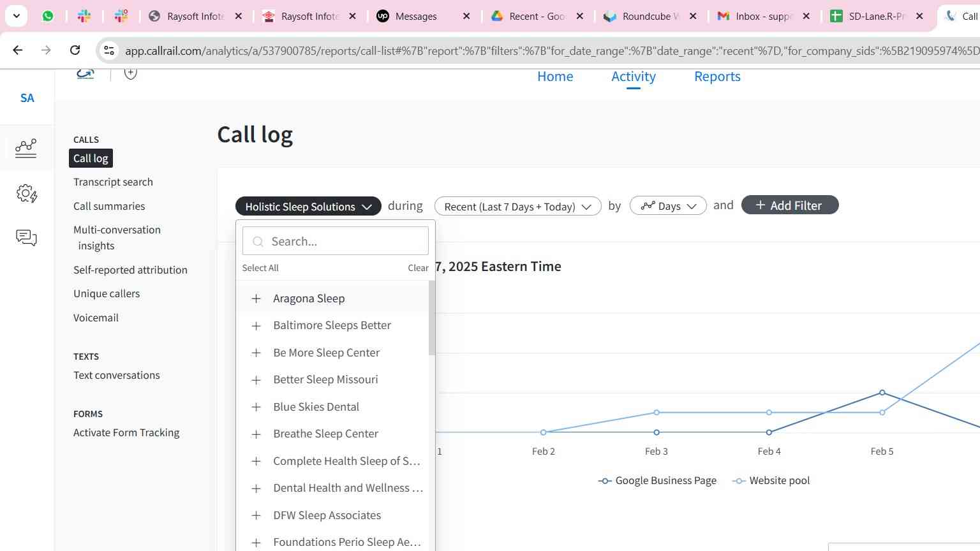Click the company Search input field

pyautogui.click(x=336, y=241)
